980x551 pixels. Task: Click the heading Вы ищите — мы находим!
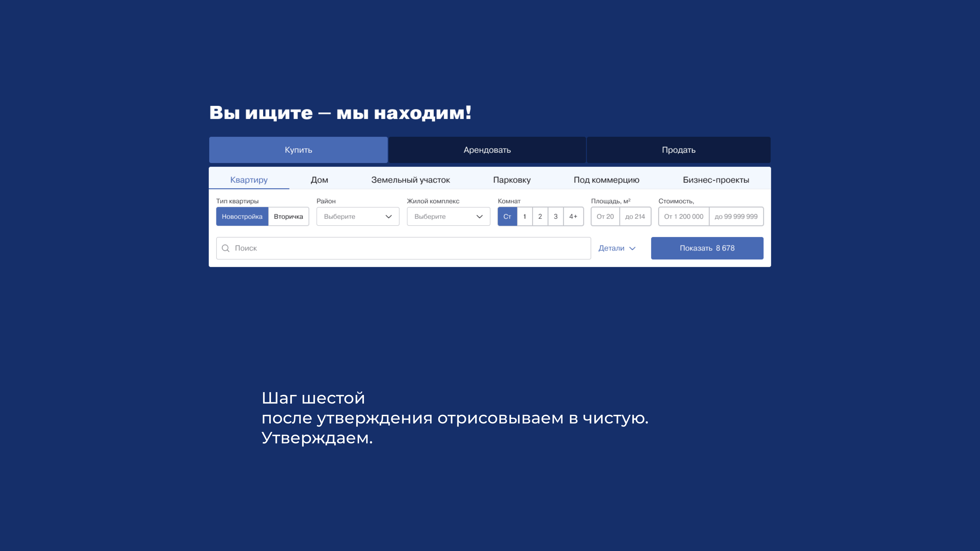340,113
